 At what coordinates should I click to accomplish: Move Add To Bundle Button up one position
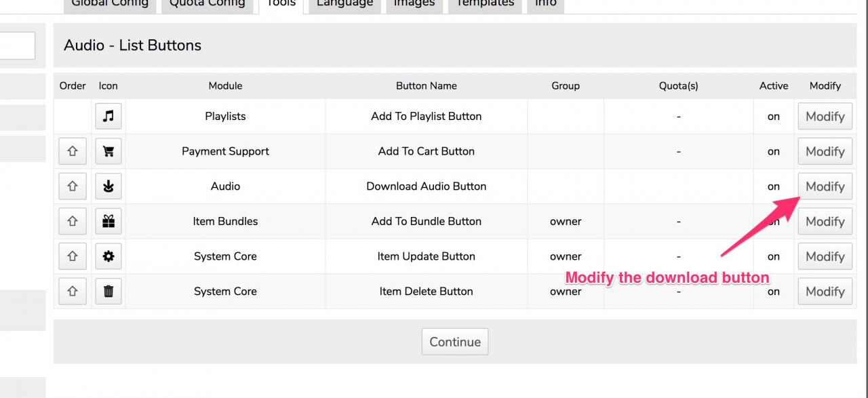point(73,222)
